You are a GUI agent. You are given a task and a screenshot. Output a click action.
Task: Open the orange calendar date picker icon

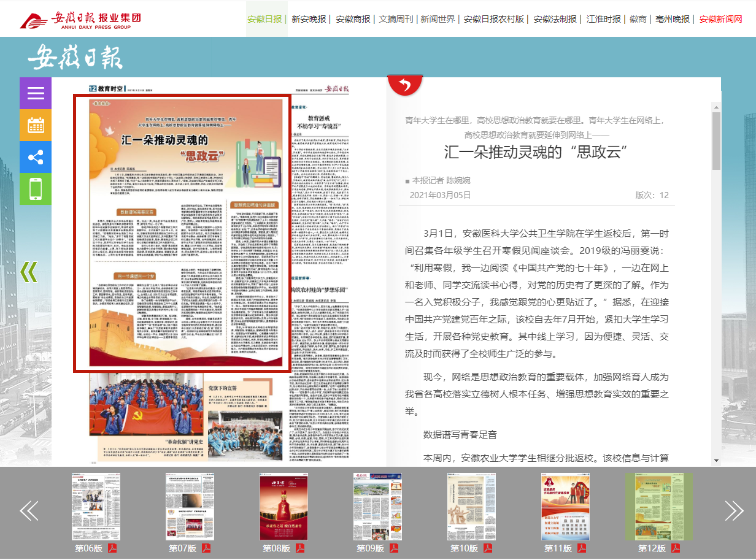[x=36, y=125]
